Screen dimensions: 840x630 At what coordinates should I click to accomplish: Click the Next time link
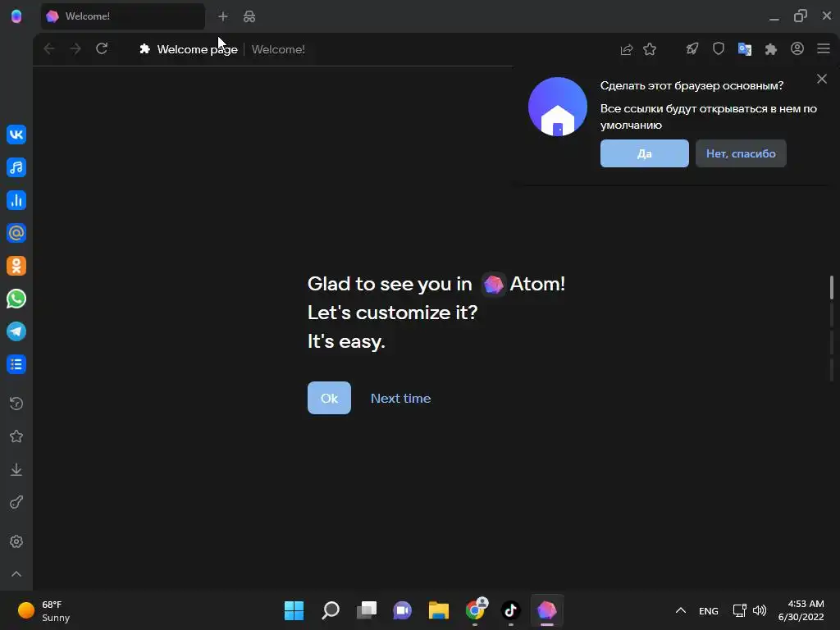(x=400, y=398)
